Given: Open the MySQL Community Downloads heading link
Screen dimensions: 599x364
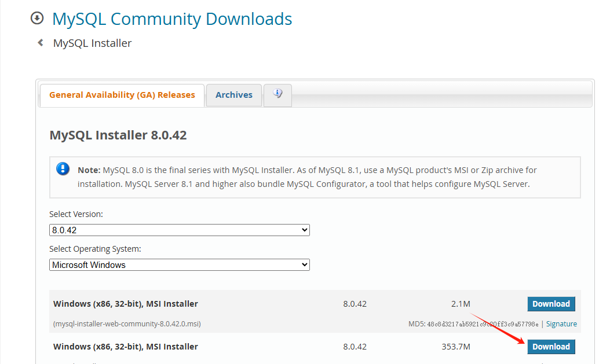Looking at the screenshot, I should pyautogui.click(x=172, y=19).
